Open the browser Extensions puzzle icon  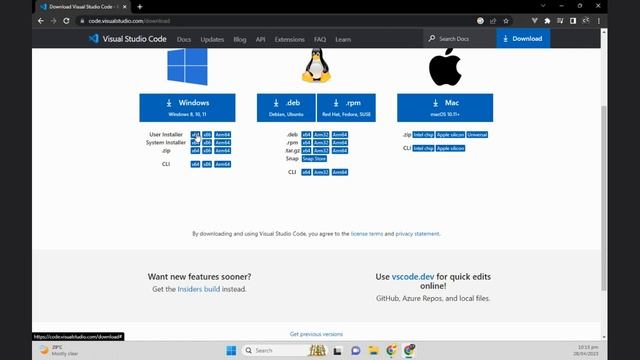(547, 21)
